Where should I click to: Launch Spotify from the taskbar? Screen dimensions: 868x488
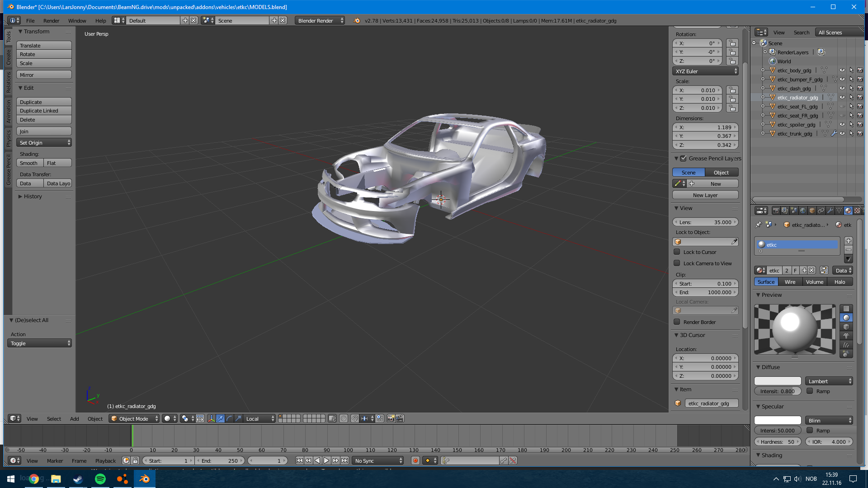(x=100, y=479)
